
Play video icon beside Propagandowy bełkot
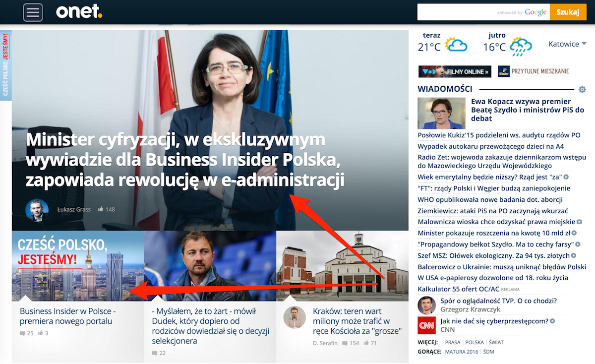point(577,245)
